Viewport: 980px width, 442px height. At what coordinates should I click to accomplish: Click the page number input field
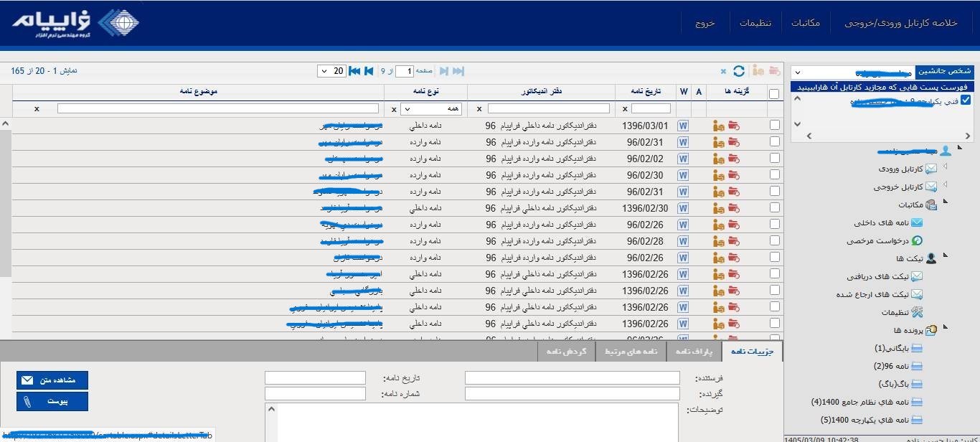click(x=405, y=71)
